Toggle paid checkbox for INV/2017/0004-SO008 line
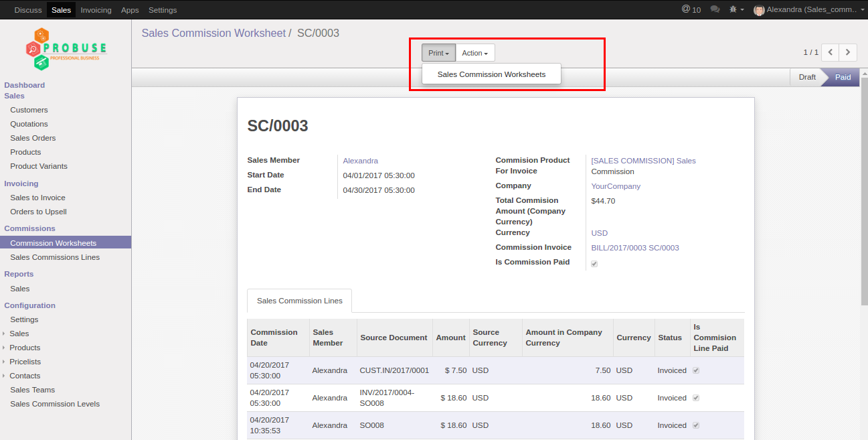Screen dimensions: 868x440 coord(696,398)
